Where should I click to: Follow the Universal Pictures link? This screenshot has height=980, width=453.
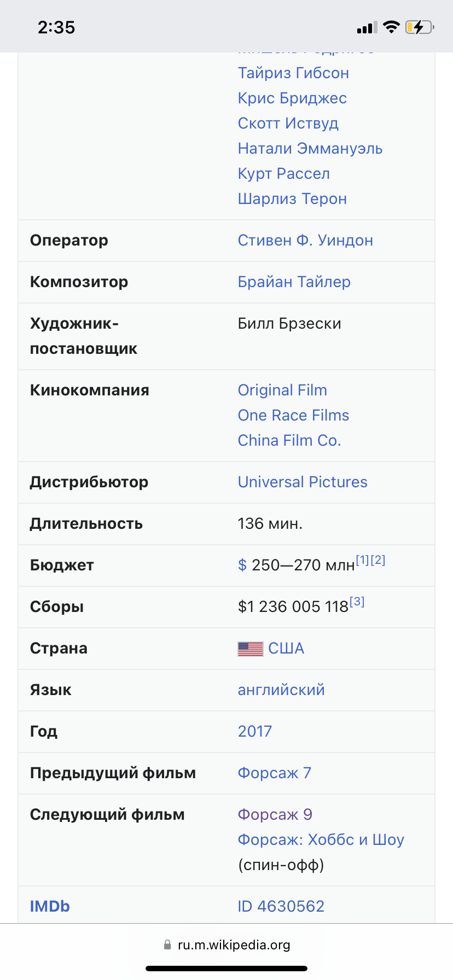pyautogui.click(x=302, y=482)
